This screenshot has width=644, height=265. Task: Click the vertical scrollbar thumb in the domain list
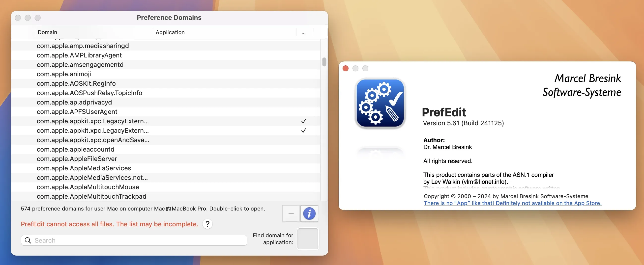tap(324, 62)
